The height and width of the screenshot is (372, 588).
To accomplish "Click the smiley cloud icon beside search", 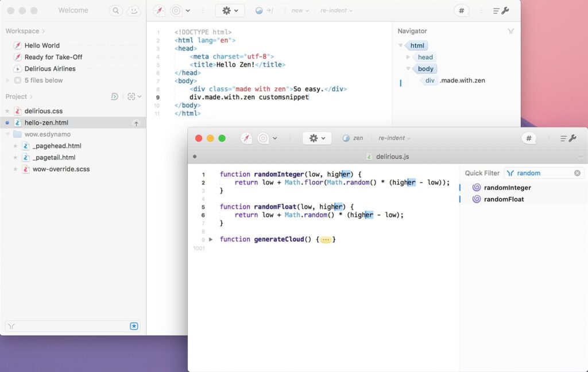I will coord(134,10).
